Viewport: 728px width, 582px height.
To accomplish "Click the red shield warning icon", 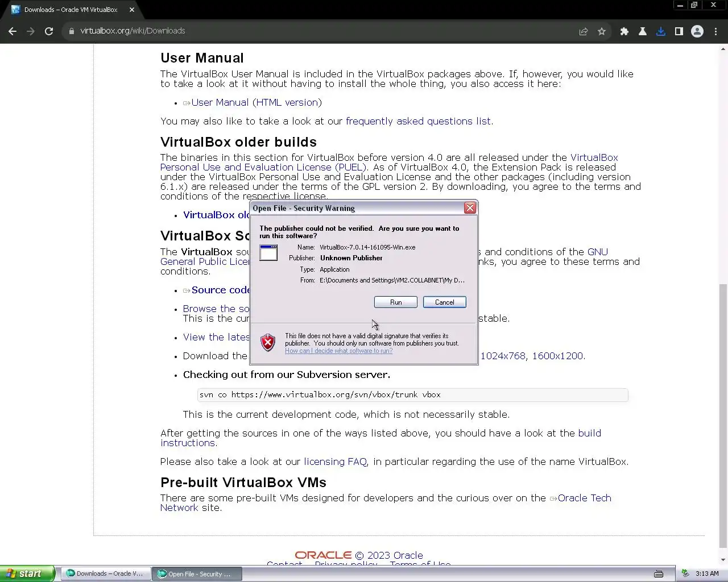I will pos(268,342).
